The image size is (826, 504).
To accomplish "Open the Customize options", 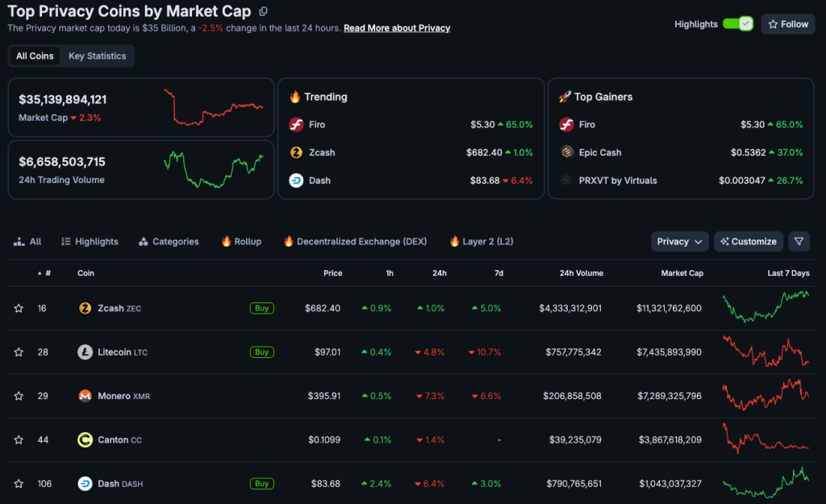I will click(748, 241).
